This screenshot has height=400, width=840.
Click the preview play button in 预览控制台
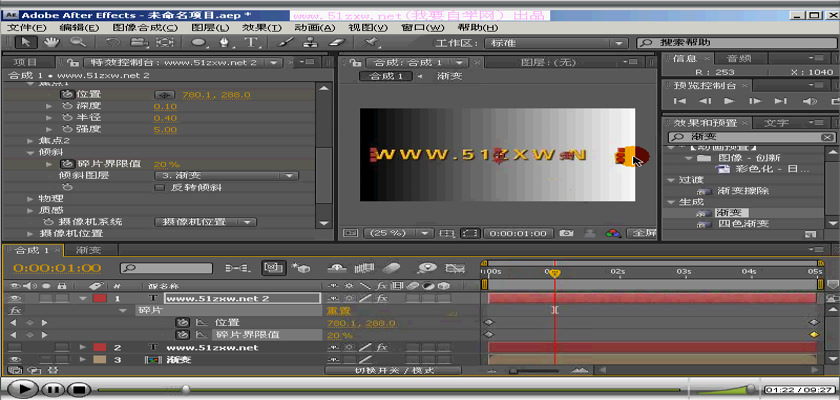tap(729, 101)
